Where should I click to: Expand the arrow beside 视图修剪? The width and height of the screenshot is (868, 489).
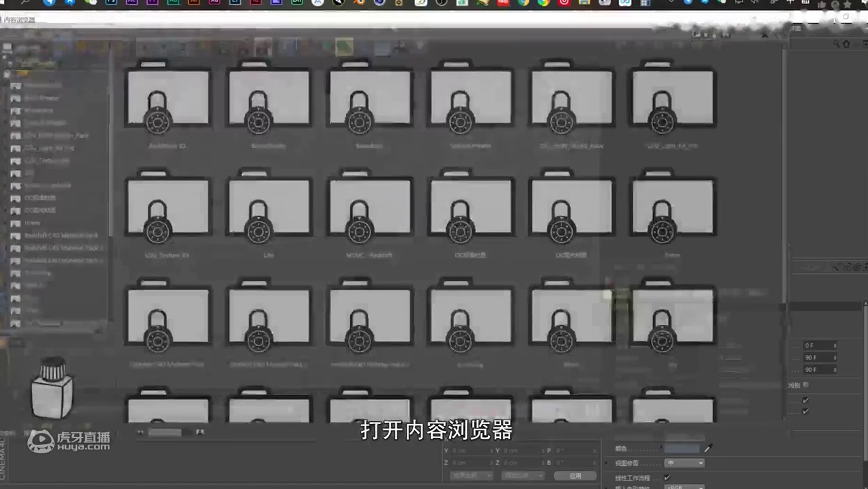608,463
